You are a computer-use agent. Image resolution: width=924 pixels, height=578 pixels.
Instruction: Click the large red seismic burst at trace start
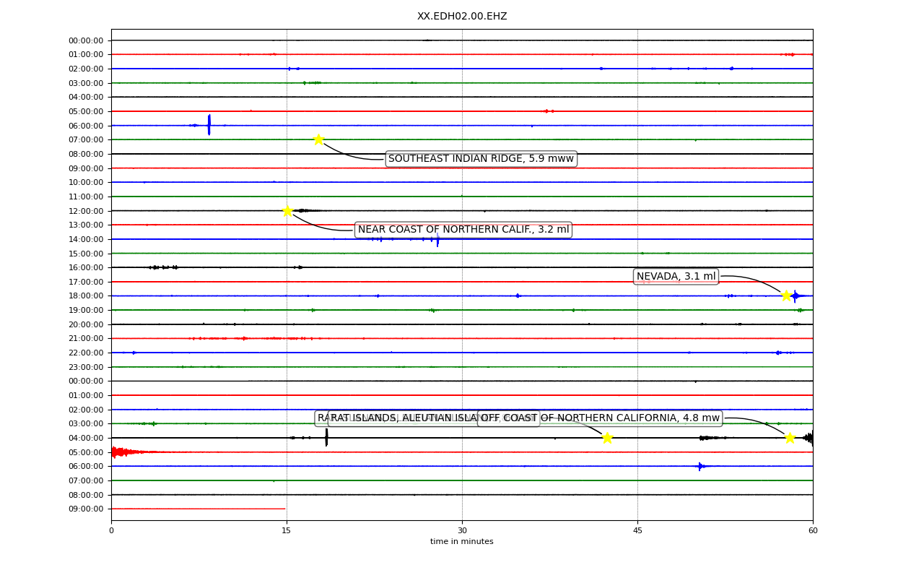pos(126,452)
